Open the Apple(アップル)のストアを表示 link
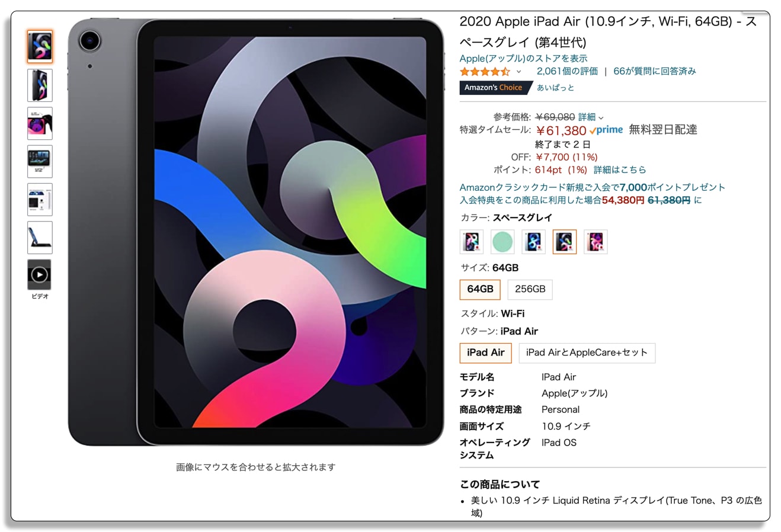The width and height of the screenshot is (781, 532). 524,58
